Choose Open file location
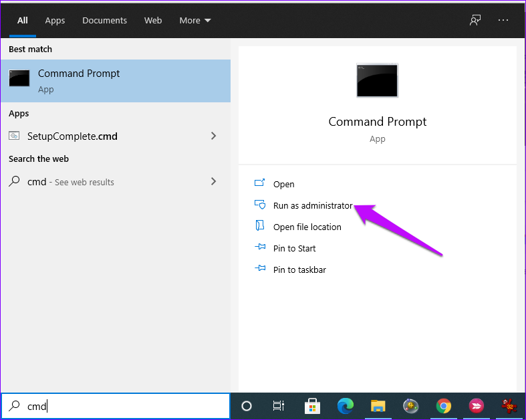Image resolution: width=526 pixels, height=420 pixels. [x=307, y=227]
